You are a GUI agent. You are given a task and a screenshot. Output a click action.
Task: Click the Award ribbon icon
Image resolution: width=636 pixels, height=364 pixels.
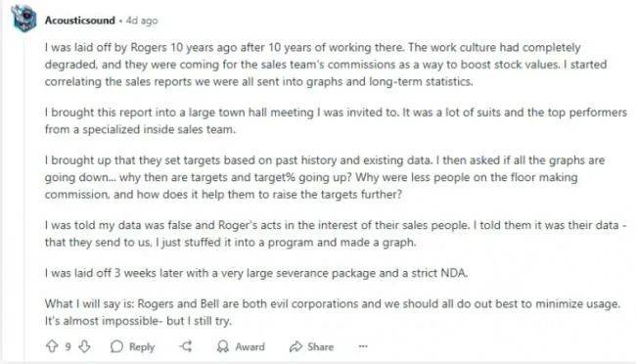click(223, 346)
